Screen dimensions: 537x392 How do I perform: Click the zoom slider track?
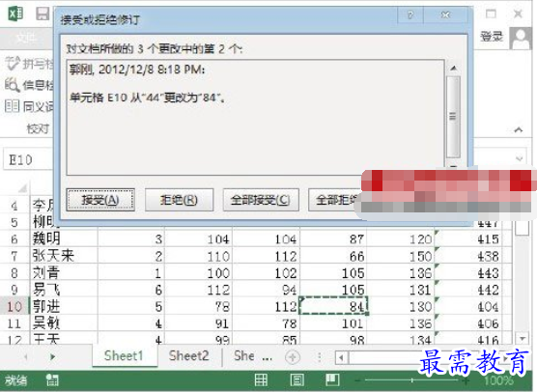click(412, 380)
